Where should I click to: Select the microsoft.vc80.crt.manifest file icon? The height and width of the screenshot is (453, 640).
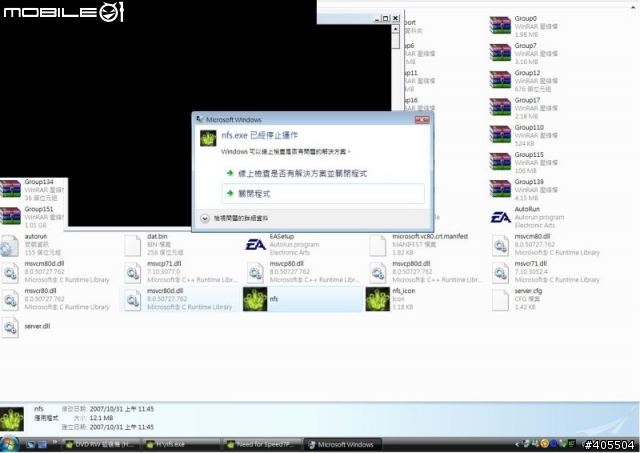pos(378,246)
